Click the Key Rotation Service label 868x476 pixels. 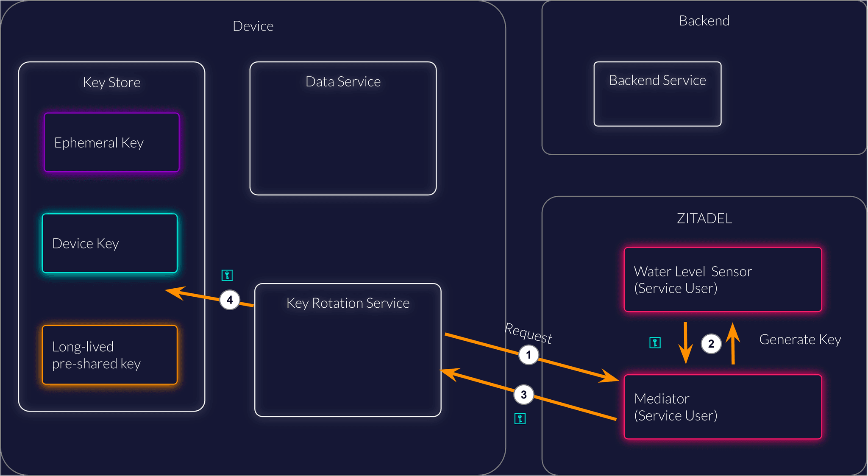pos(348,303)
